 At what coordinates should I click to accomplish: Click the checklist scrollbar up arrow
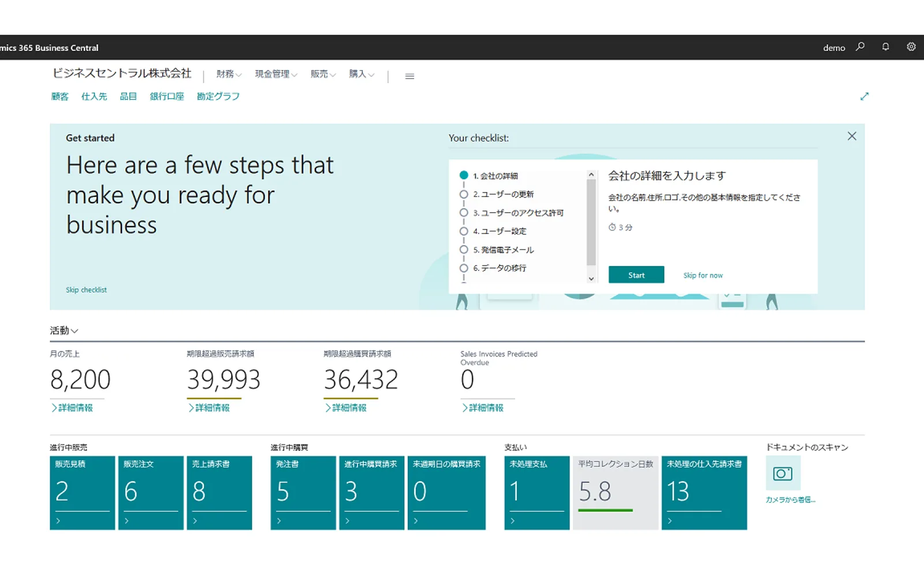pos(591,175)
